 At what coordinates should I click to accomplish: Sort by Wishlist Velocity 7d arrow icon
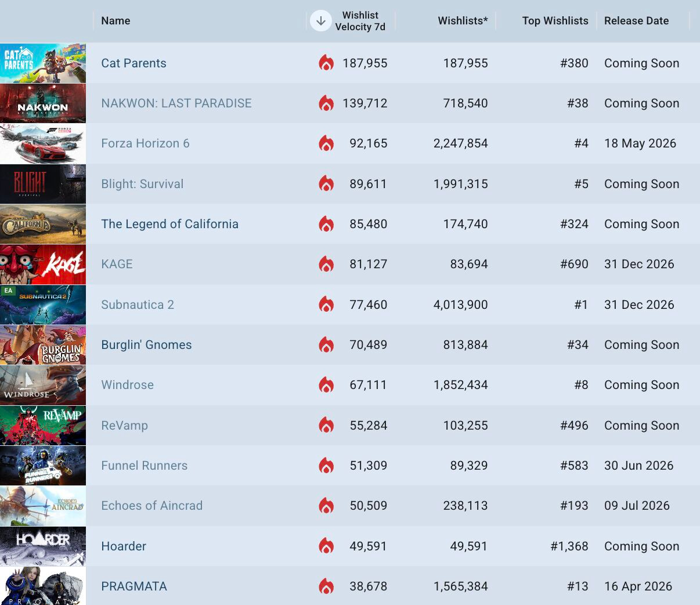click(x=320, y=21)
